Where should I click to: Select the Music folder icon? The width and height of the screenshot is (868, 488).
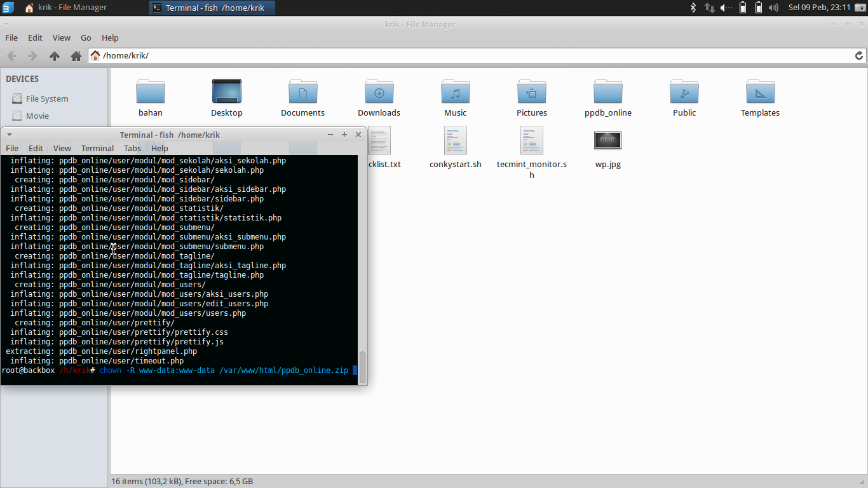(456, 91)
